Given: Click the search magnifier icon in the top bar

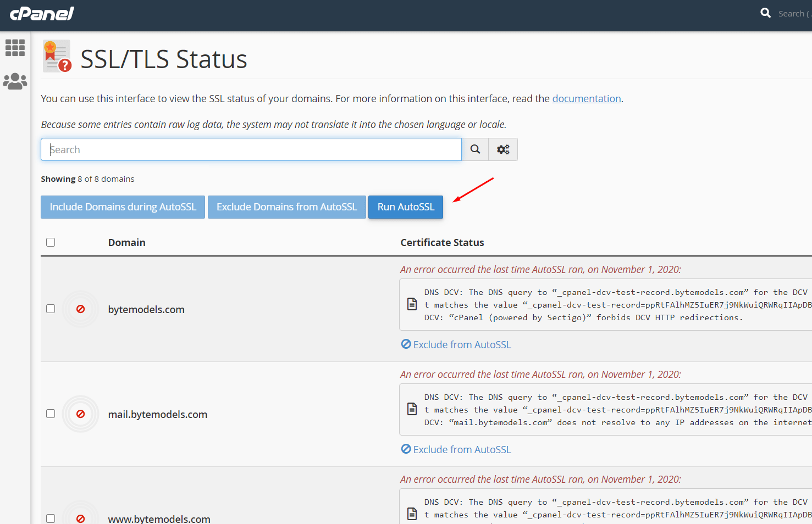Looking at the screenshot, I should [765, 12].
